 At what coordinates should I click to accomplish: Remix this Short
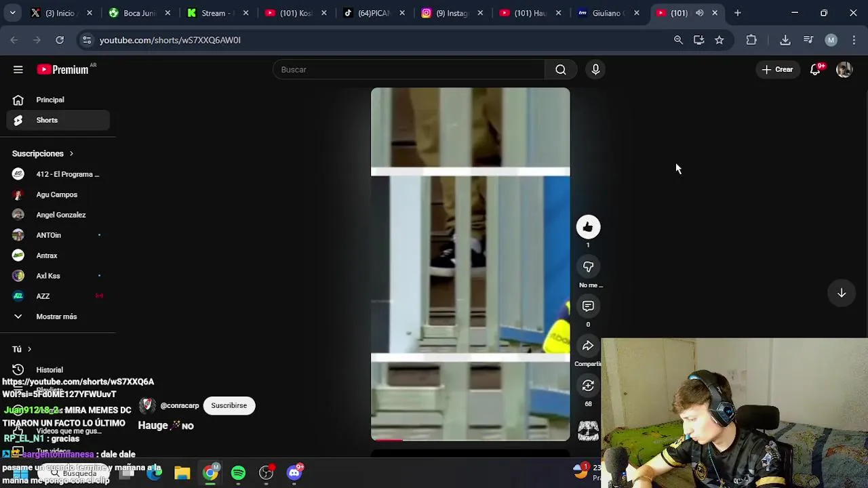[x=588, y=386]
